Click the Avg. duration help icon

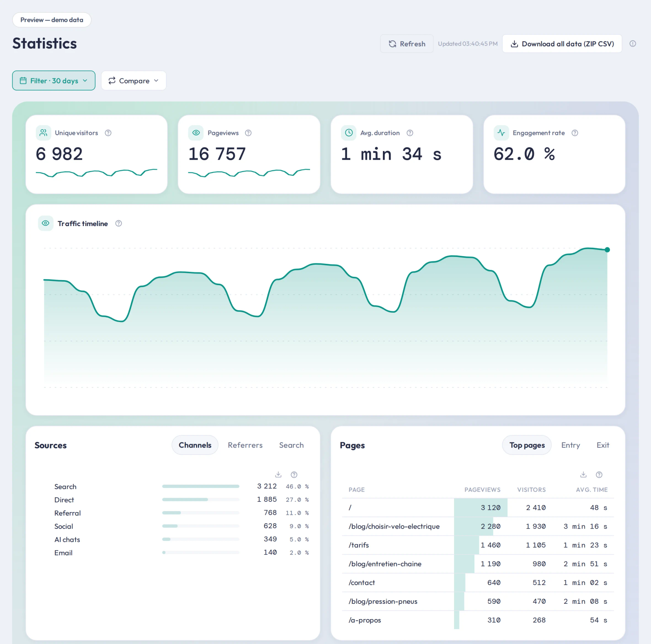click(410, 133)
